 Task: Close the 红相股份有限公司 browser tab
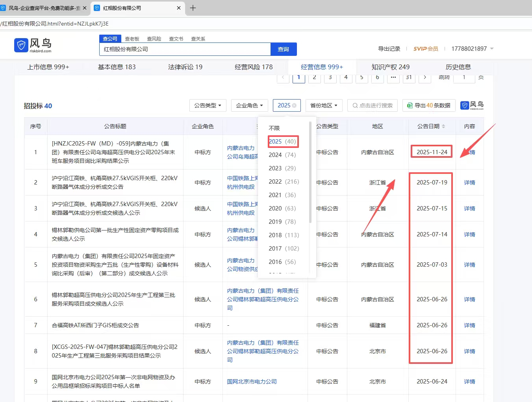[178, 8]
